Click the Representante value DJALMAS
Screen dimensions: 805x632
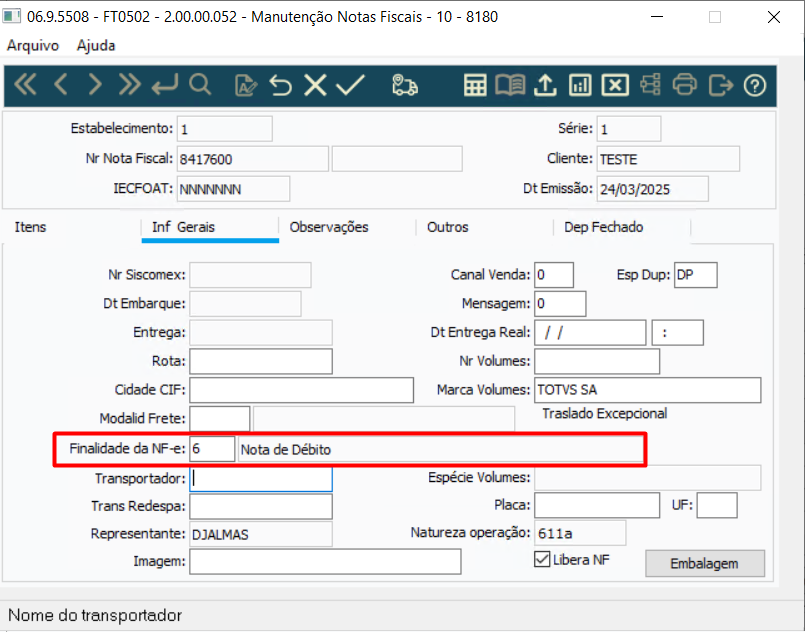tap(261, 534)
